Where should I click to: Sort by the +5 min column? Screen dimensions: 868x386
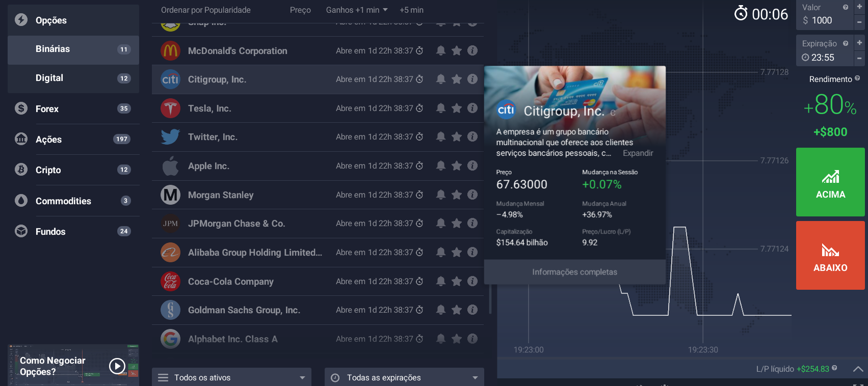(x=411, y=10)
